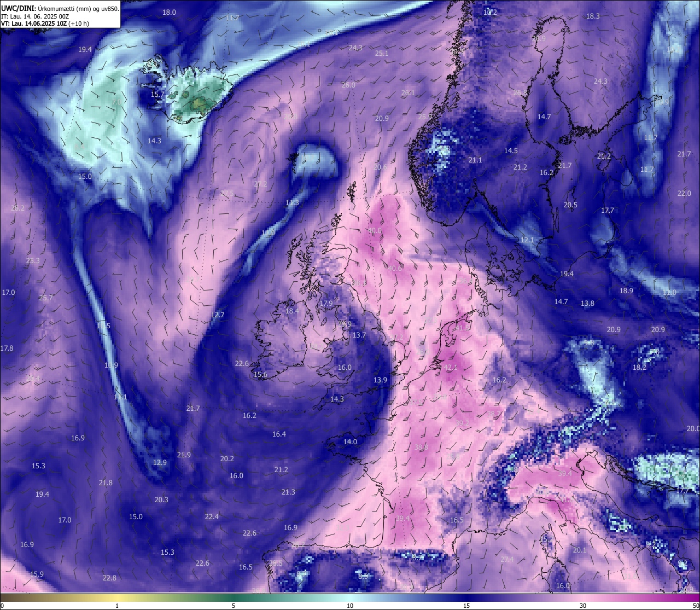Click the 21.3 value label
This screenshot has width=700, height=610.
click(288, 492)
